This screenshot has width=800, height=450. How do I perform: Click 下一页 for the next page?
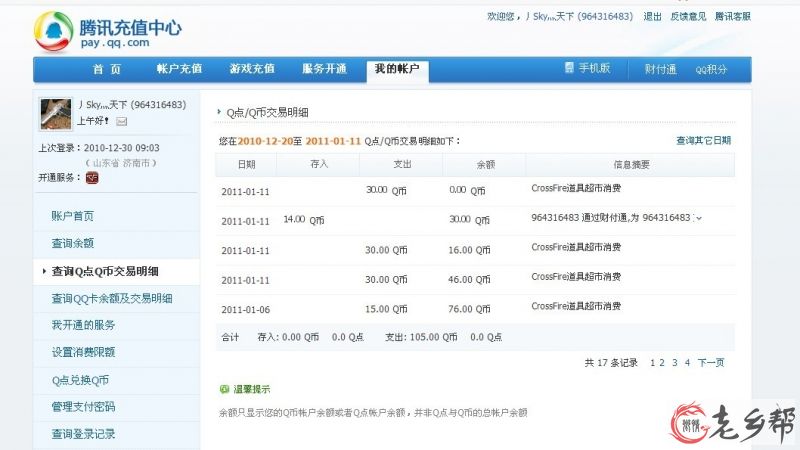tap(711, 363)
